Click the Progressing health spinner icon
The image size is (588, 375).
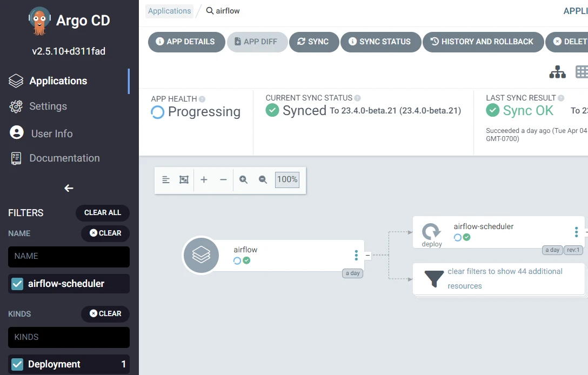click(x=157, y=112)
